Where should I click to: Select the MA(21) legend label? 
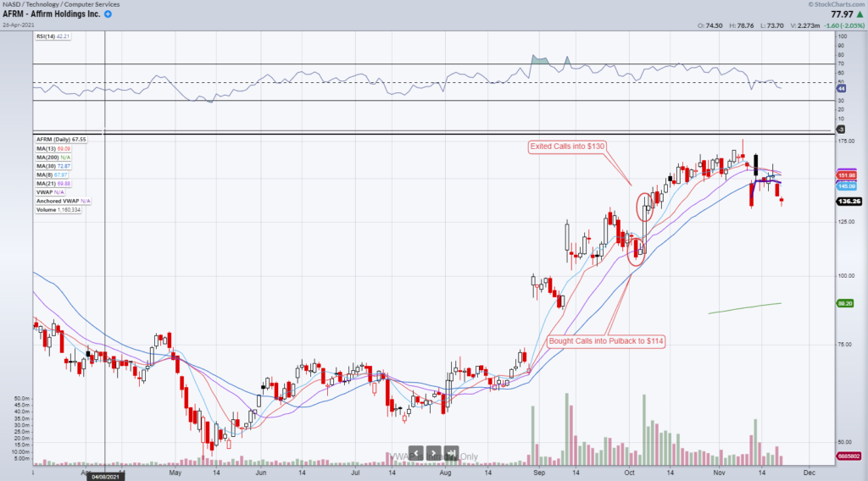(53, 184)
